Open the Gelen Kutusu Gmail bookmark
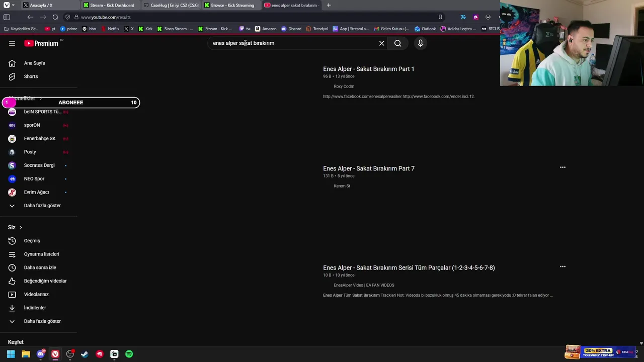This screenshot has height=362, width=644. point(391,29)
